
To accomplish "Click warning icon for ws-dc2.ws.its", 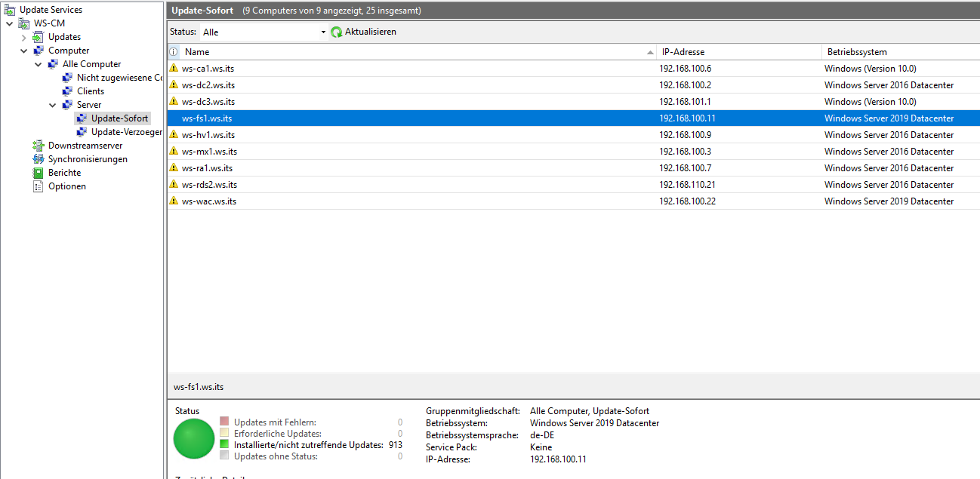I will [174, 85].
